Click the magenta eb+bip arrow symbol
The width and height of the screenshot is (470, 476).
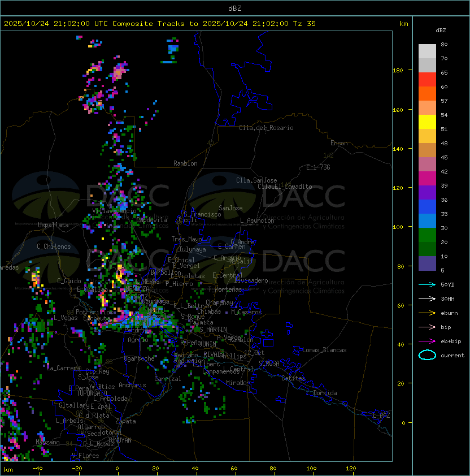[x=427, y=341]
